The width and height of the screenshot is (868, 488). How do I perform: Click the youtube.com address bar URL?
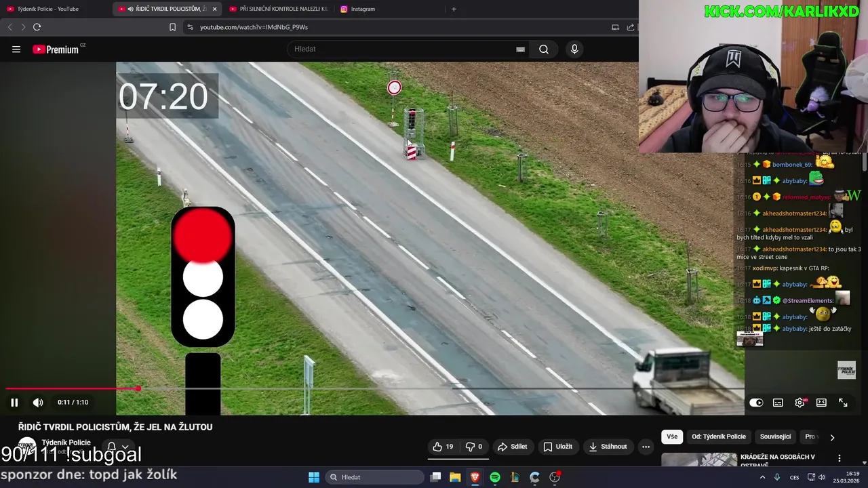click(x=254, y=27)
